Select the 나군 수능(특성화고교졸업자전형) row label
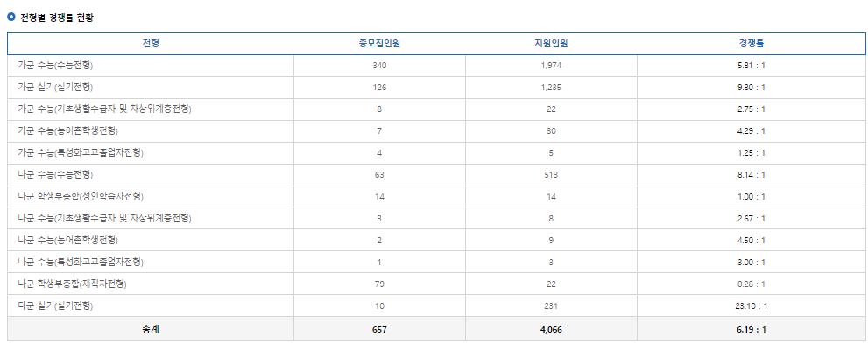Viewport: 868px width, 344px height. pyautogui.click(x=81, y=262)
